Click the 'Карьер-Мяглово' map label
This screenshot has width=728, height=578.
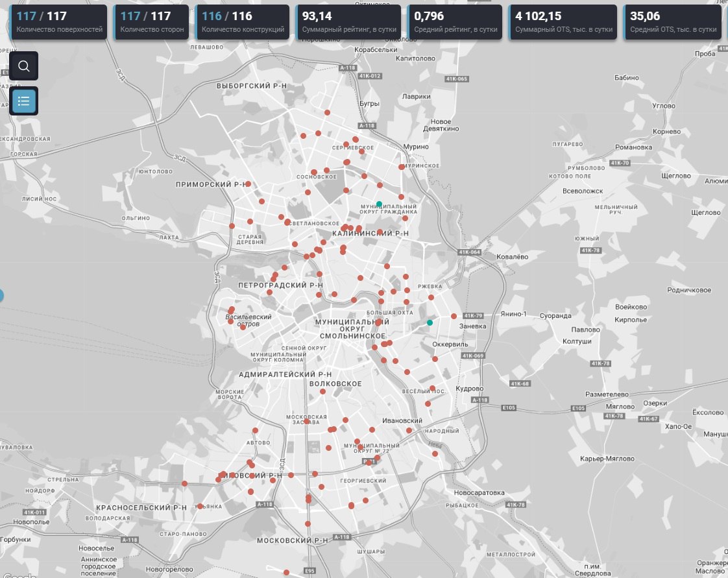[607, 459]
